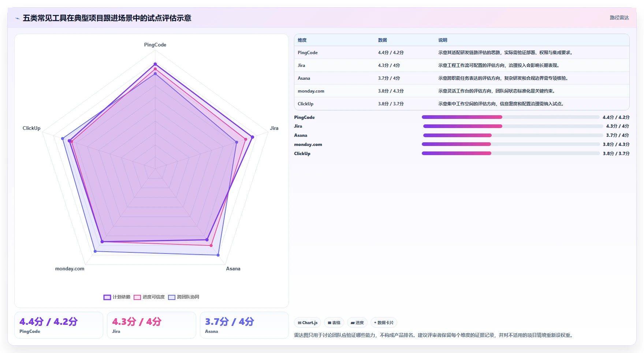The image size is (644, 353).
Task: Click the small icon before the page title
Action: [17, 18]
